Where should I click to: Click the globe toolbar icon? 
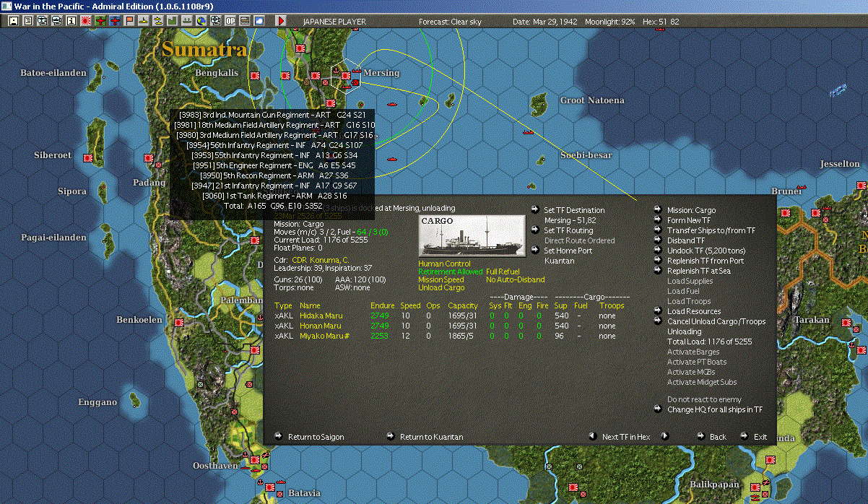point(201,21)
